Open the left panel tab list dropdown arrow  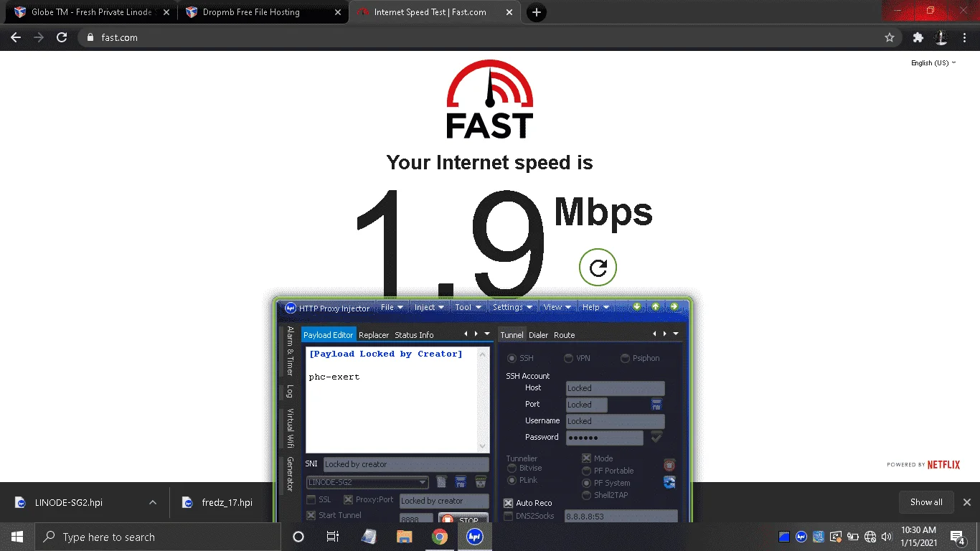point(486,334)
